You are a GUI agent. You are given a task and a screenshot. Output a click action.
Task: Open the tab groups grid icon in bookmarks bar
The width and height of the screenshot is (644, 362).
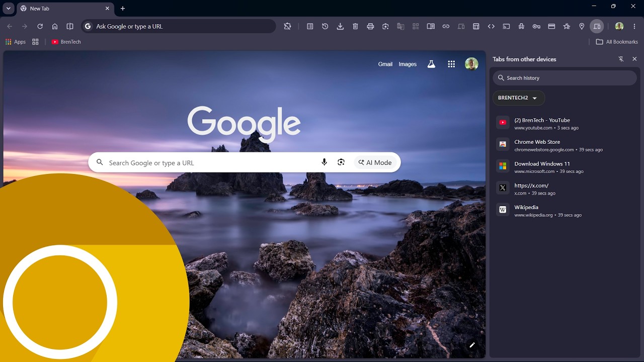[x=35, y=42]
